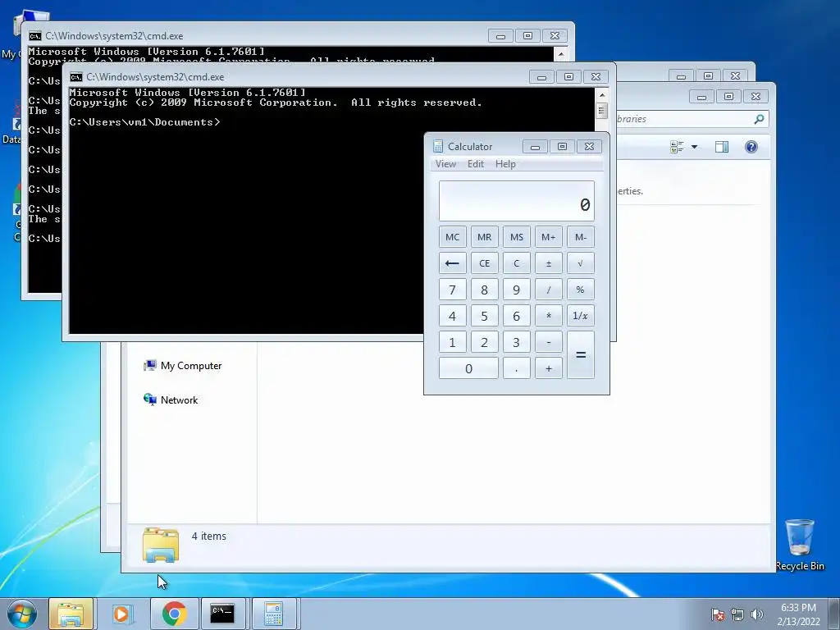
Task: Click the digit 4 key
Action: (x=452, y=316)
